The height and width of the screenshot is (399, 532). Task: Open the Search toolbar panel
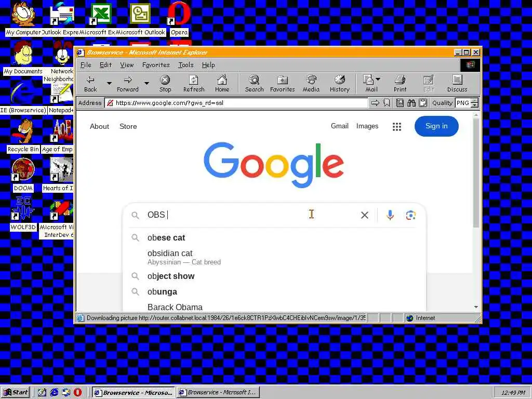(254, 84)
